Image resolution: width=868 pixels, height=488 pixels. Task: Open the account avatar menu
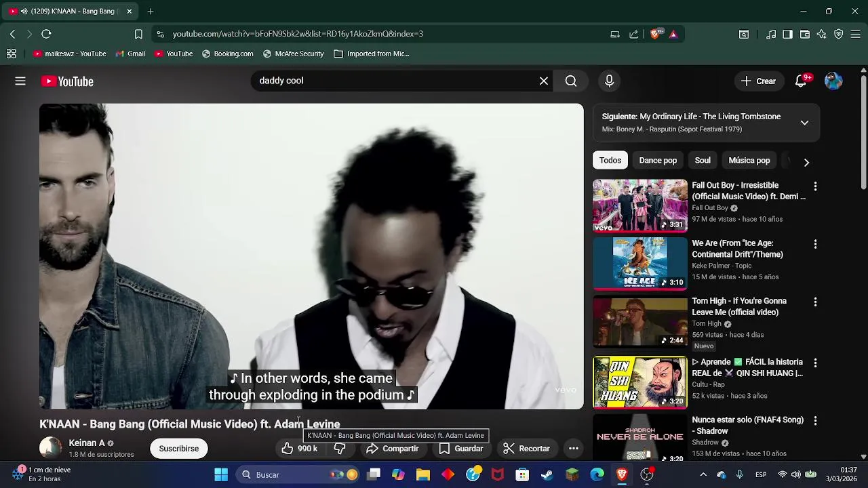833,81
